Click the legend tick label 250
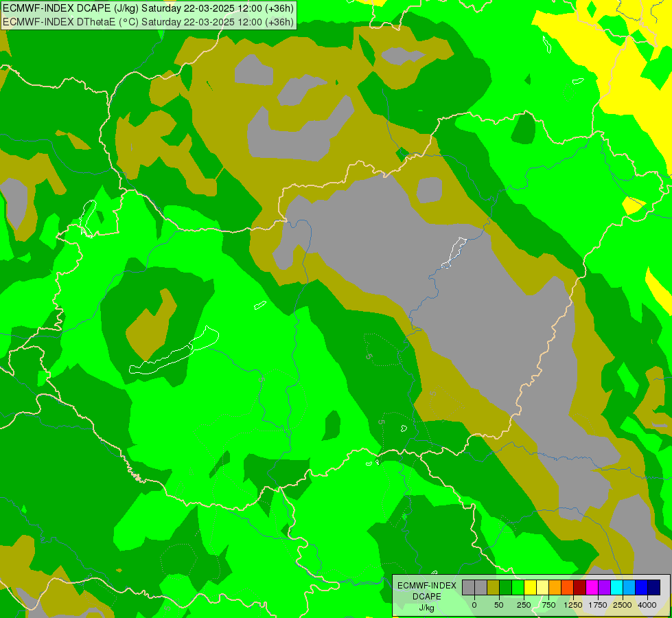Screen dimensions: 672x618 pos(524,605)
